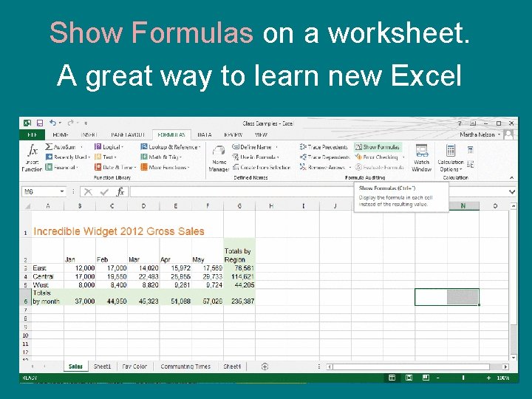This screenshot has width=532, height=399.
Task: Open the AutoSum function
Action: point(64,147)
